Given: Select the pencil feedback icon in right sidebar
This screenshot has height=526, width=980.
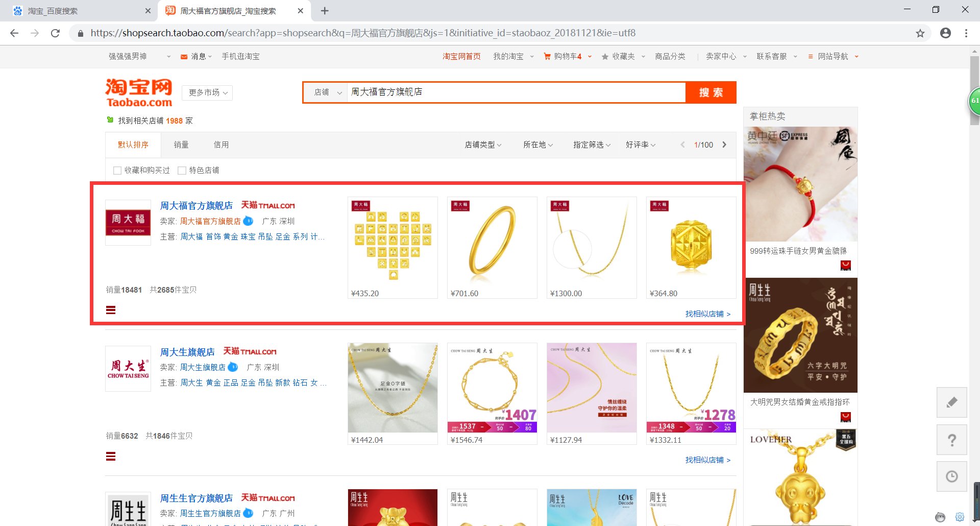Looking at the screenshot, I should 951,402.
